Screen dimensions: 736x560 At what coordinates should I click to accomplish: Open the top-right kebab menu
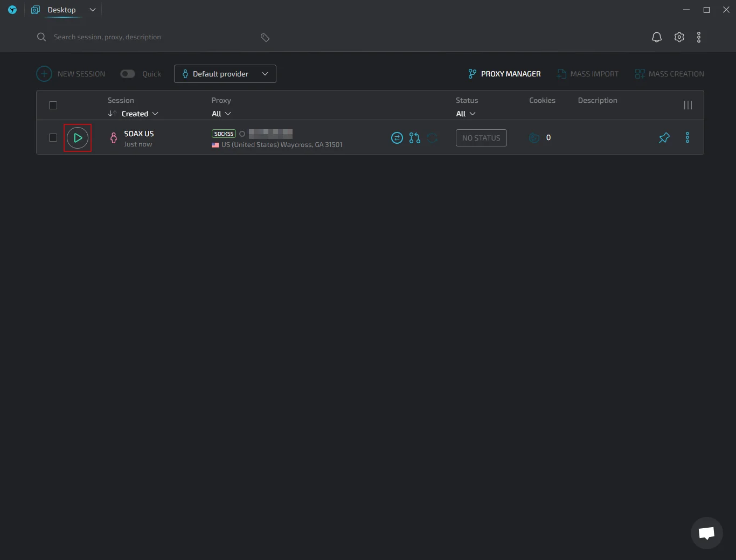(x=698, y=37)
